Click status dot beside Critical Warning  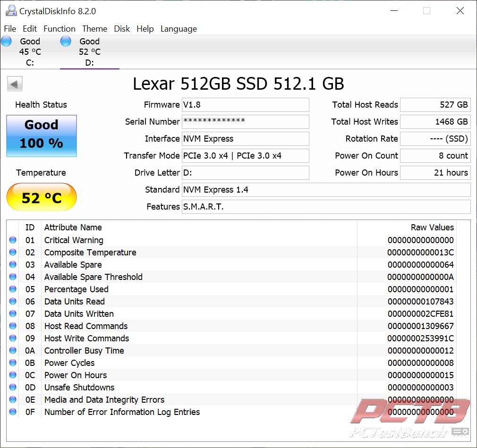13,240
